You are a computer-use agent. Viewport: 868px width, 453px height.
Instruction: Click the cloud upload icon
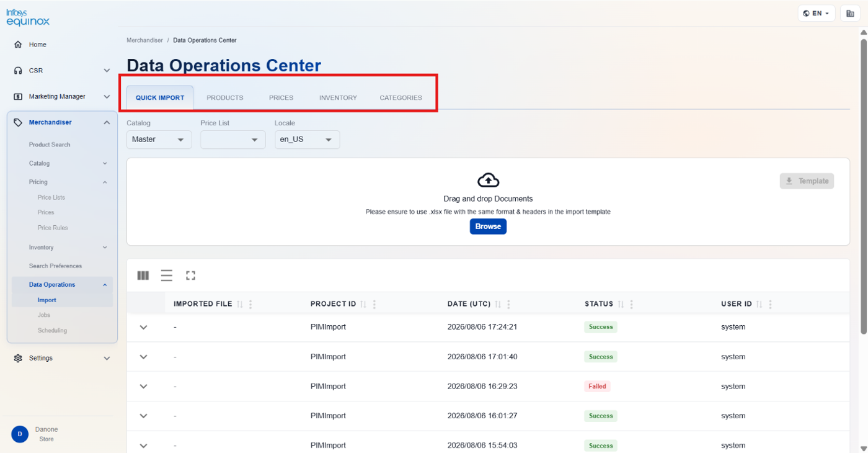point(489,181)
